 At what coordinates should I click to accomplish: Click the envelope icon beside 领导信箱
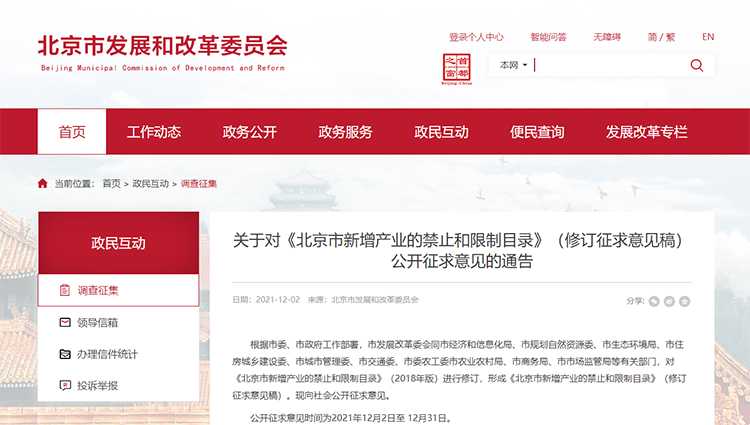[x=65, y=322]
